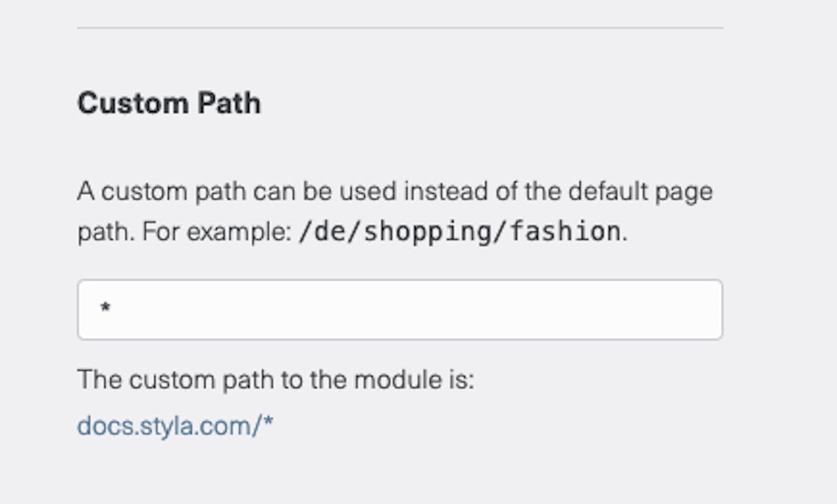The height and width of the screenshot is (504, 837).
Task: Click the description sentence starting 'A custom path'
Action: (x=395, y=211)
